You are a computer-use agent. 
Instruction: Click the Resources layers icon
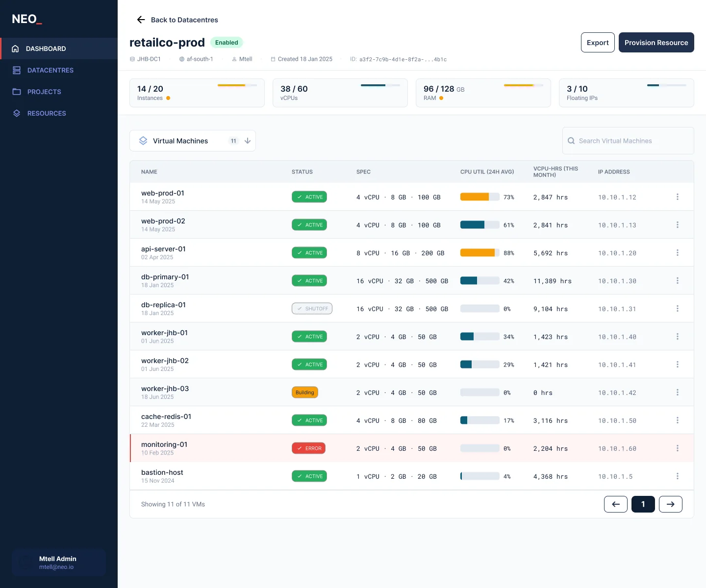(17, 113)
